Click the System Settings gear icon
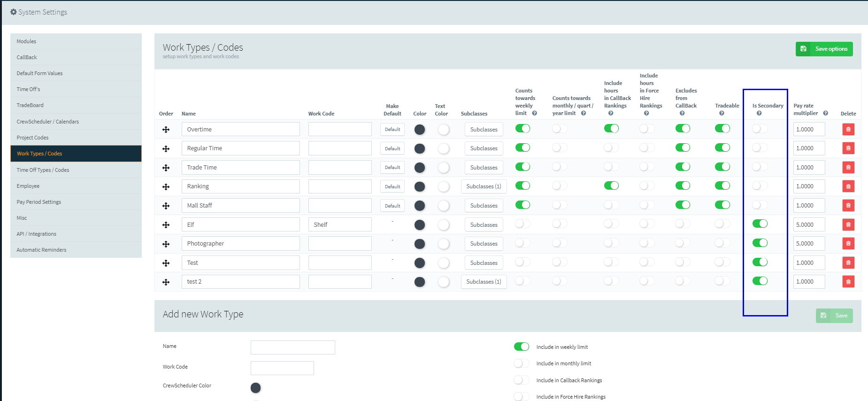868x401 pixels. pos(13,12)
